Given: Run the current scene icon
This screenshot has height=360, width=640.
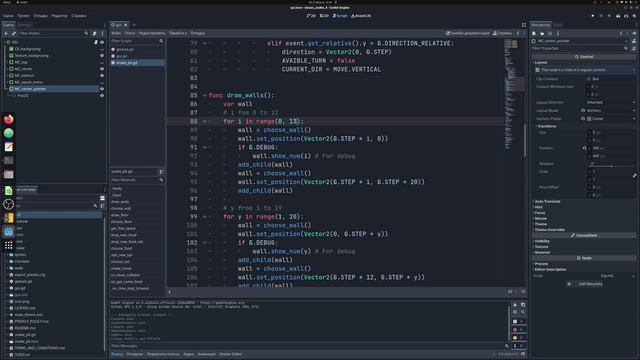Looking at the screenshot, I should pyautogui.click(x=618, y=16).
